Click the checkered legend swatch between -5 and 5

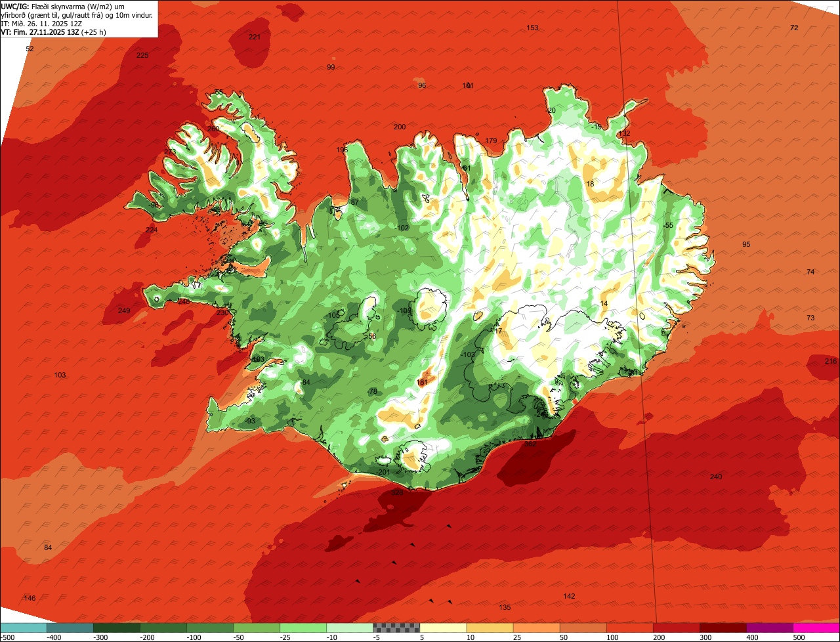(396, 628)
